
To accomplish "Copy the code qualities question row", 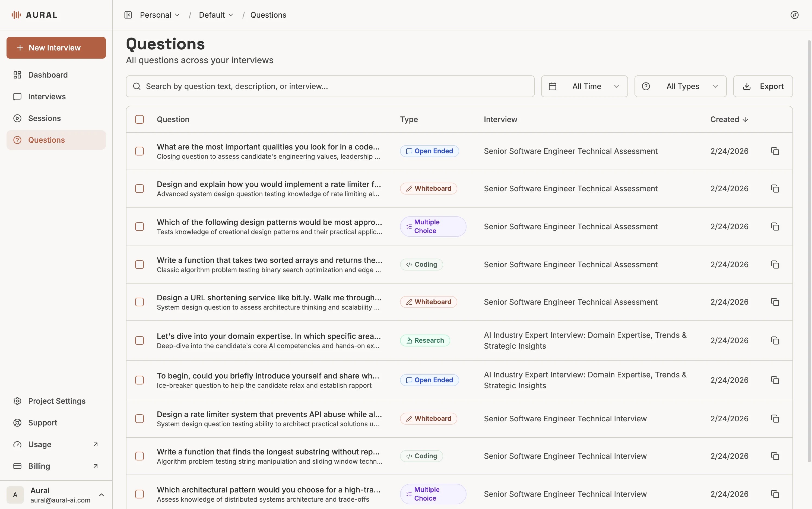I will pyautogui.click(x=775, y=151).
